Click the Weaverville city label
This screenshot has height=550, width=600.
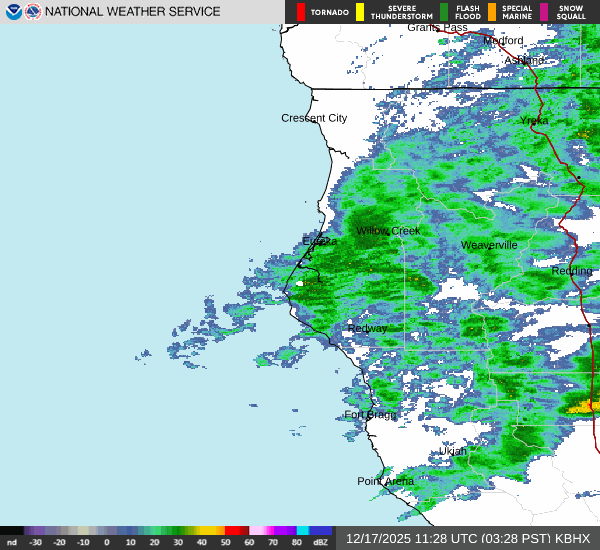point(489,245)
